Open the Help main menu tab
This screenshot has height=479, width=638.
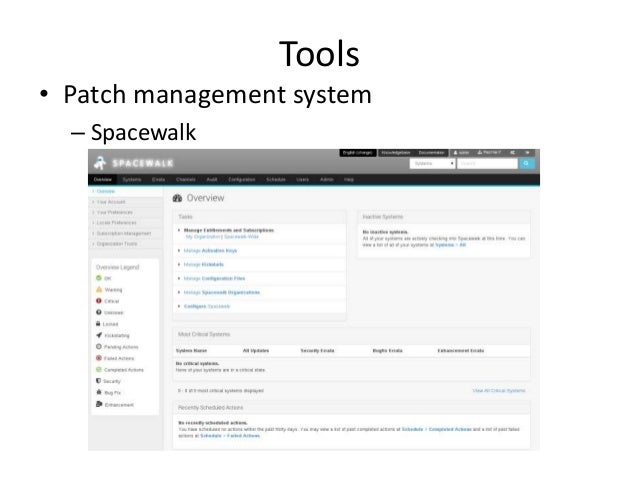[349, 179]
